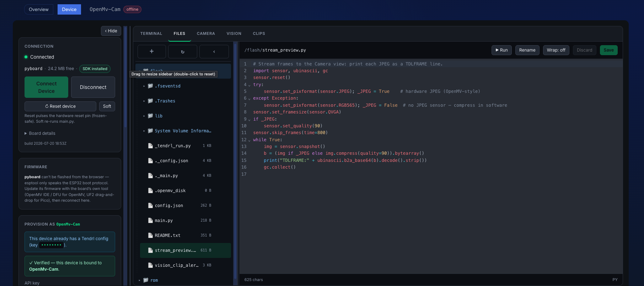Hide the sidebar with Hide button

pos(111,31)
